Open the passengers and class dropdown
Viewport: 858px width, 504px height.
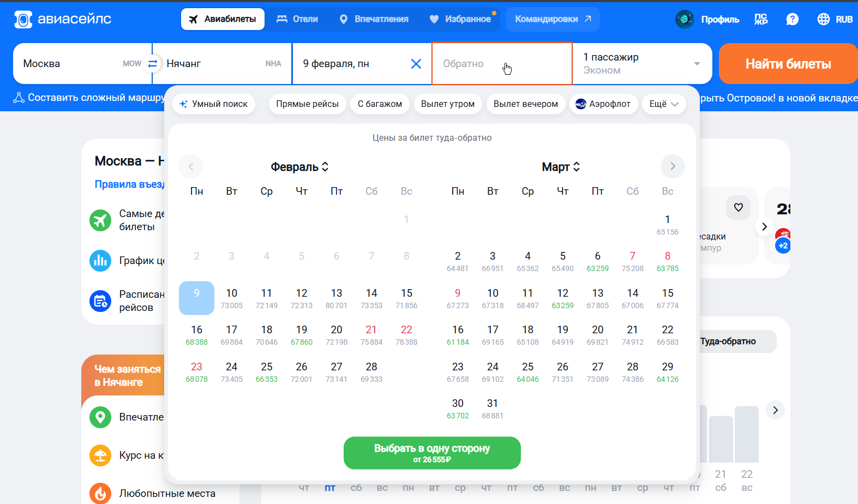642,64
